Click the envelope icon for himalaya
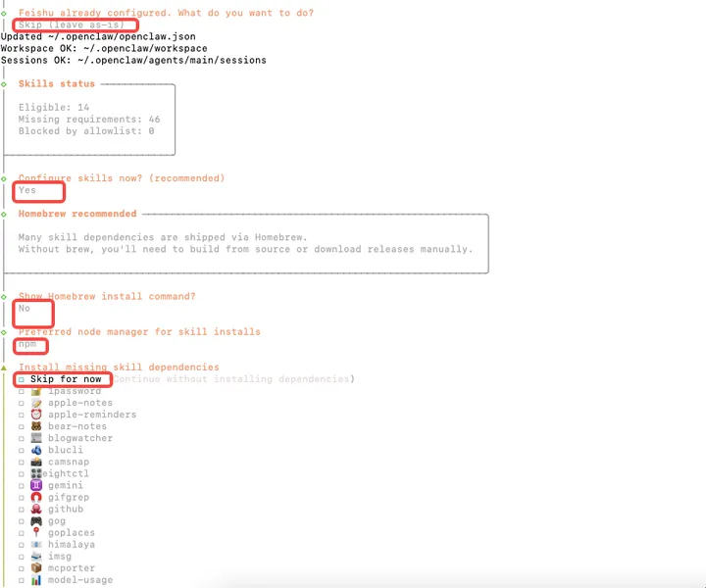 pos(36,545)
